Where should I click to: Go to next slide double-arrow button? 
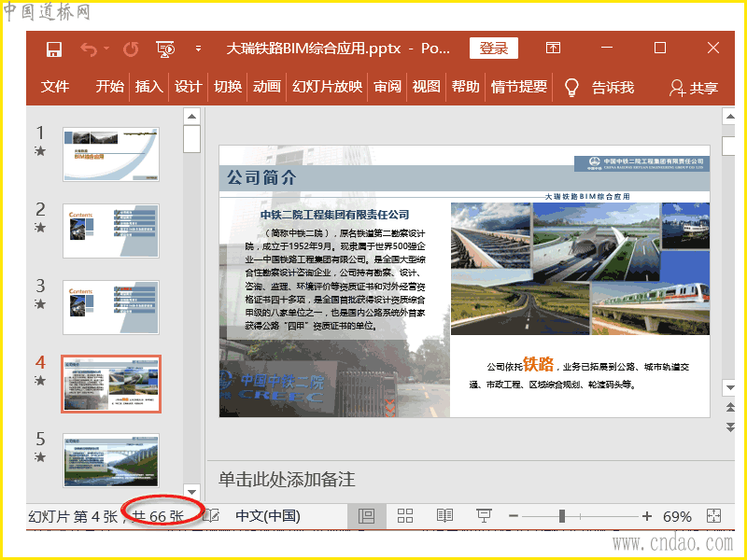[730, 427]
